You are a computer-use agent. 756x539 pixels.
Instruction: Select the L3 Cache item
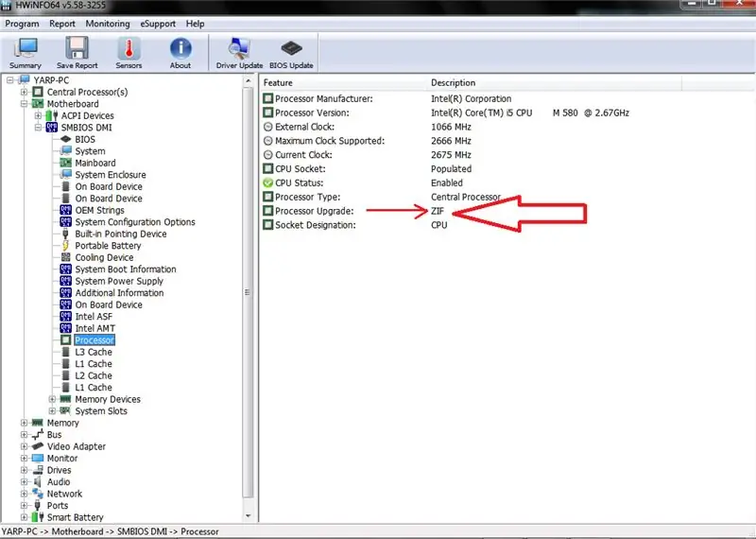(94, 352)
